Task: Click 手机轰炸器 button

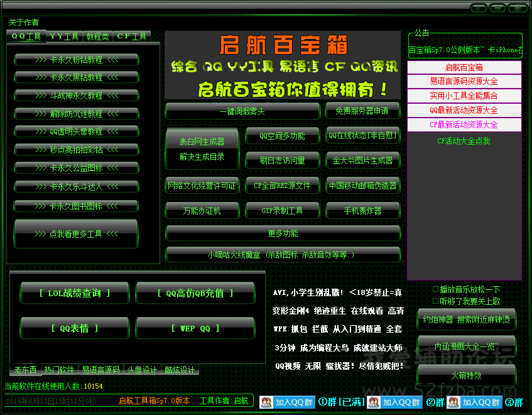Action: point(362,211)
